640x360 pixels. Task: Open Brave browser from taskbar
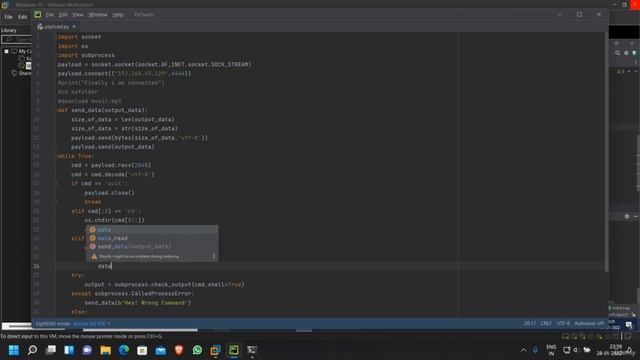[179, 350]
